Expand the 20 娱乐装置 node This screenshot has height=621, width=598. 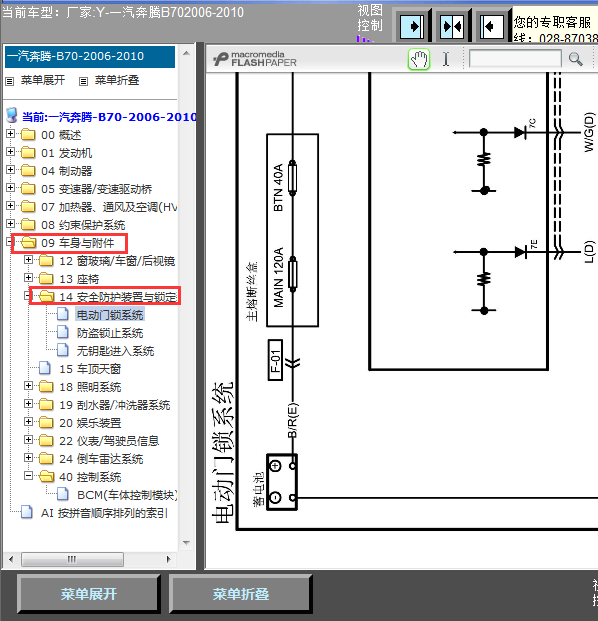(x=28, y=421)
